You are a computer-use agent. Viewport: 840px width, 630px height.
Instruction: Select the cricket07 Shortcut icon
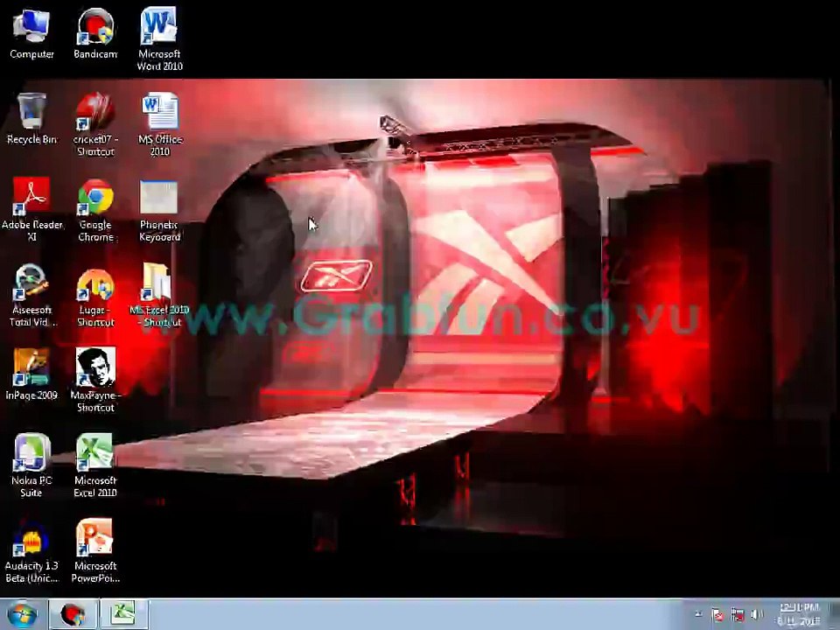(x=95, y=124)
